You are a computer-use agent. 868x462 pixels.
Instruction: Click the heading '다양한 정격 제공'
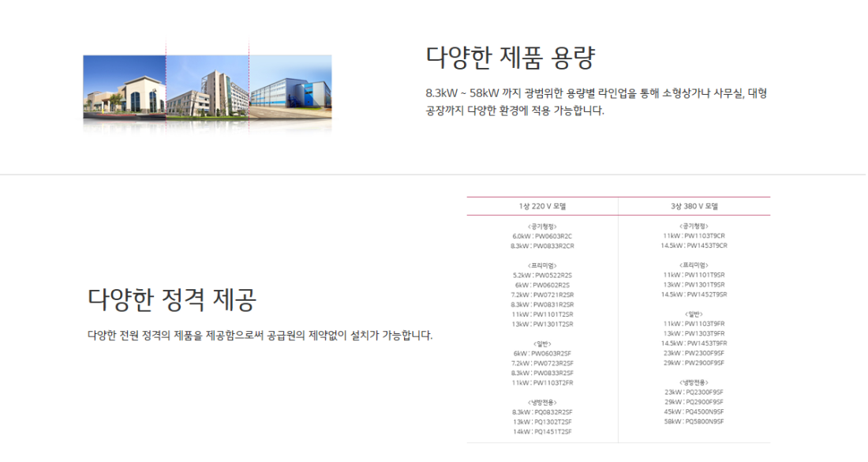tap(171, 299)
